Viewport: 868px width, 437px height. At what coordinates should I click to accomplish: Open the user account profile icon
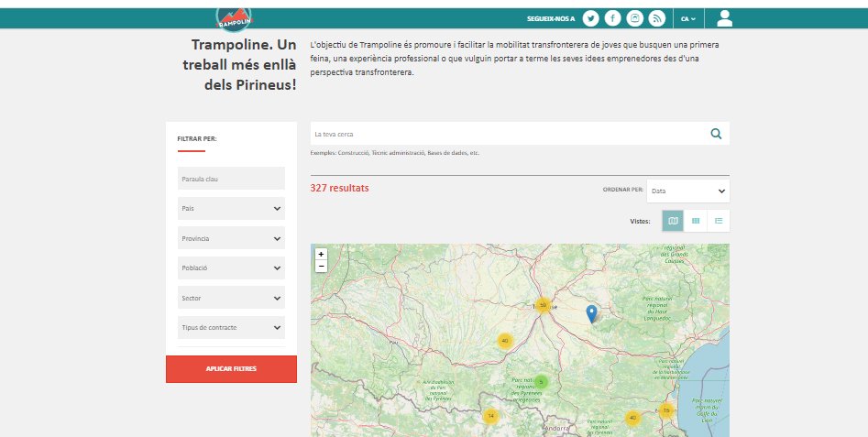[x=724, y=18]
